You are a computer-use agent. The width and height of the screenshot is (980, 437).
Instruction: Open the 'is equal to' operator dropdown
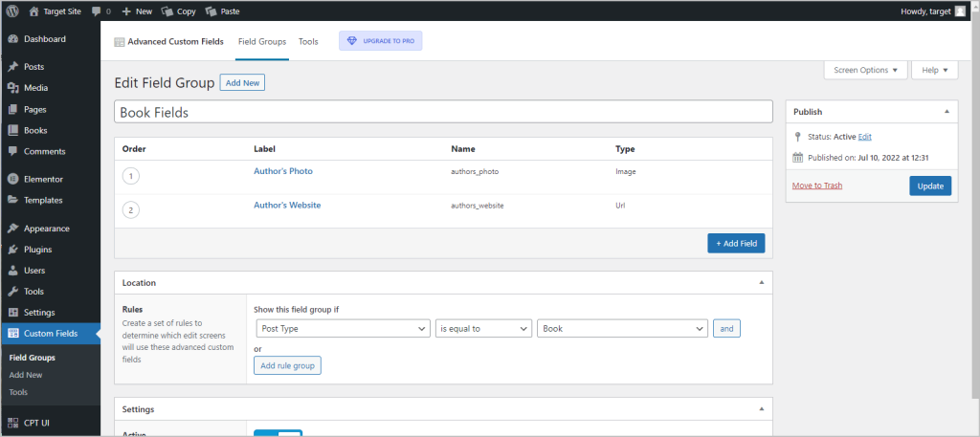tap(483, 328)
